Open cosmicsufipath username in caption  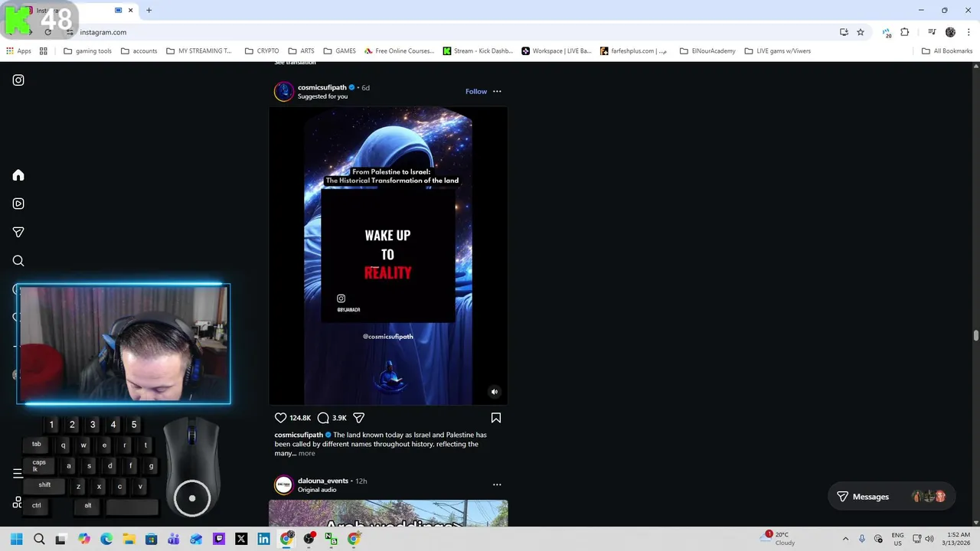coord(299,435)
